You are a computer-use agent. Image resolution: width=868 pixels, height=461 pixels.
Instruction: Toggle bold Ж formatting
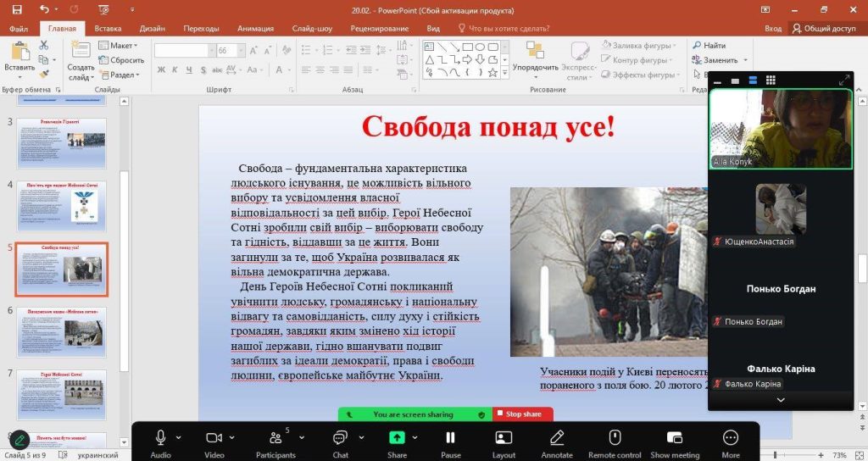(161, 69)
